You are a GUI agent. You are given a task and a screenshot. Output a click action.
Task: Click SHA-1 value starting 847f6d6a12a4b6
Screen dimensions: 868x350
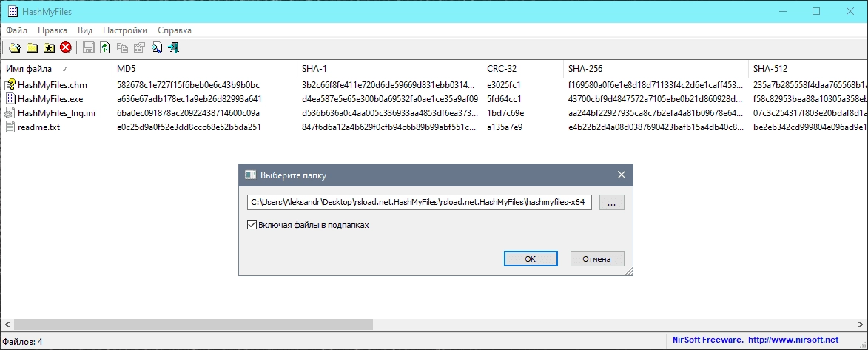[x=388, y=127]
